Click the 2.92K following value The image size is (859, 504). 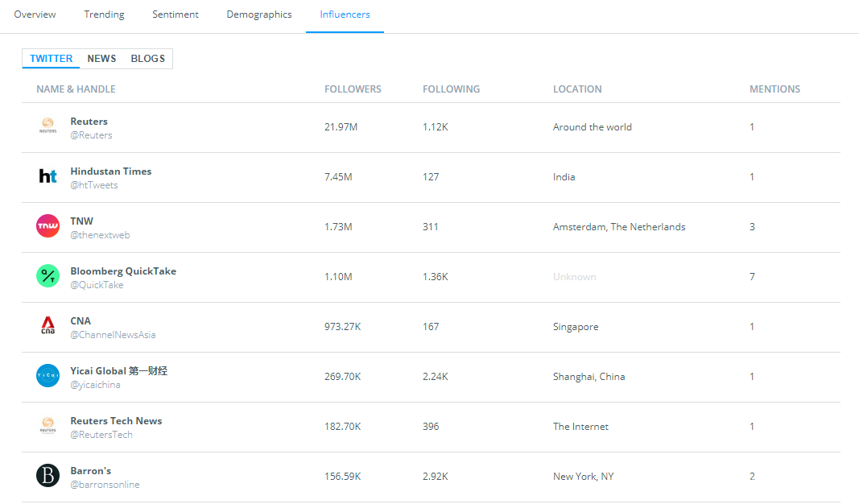436,476
